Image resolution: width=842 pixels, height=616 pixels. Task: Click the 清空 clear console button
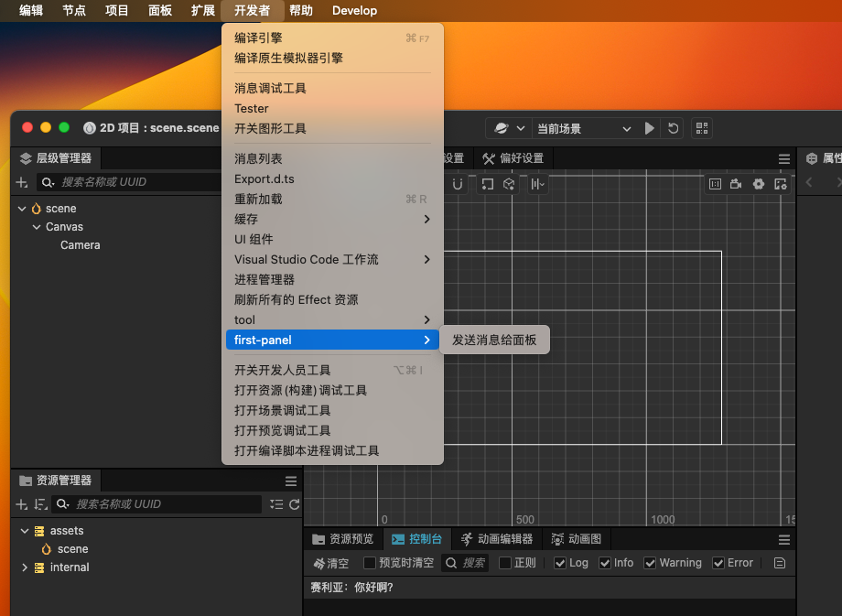[330, 563]
